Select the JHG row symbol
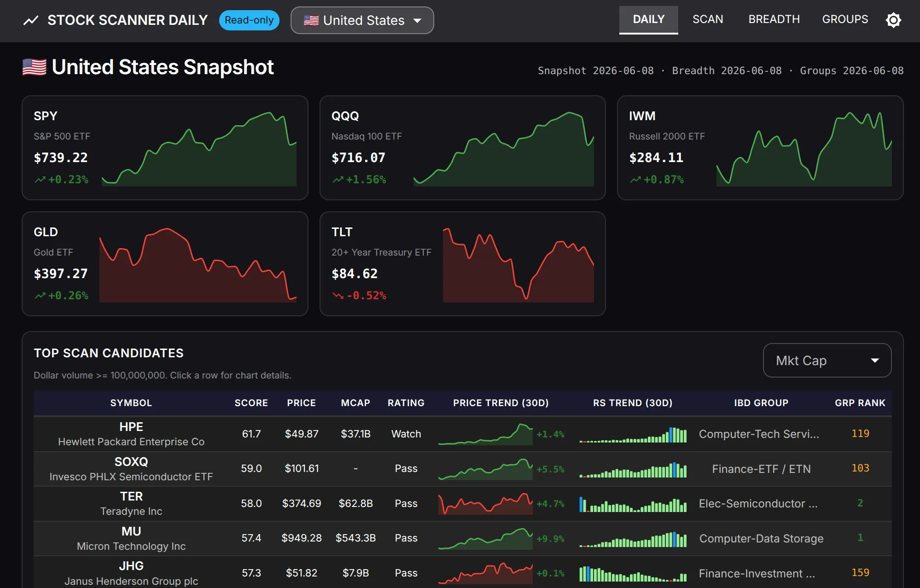 pyautogui.click(x=131, y=566)
